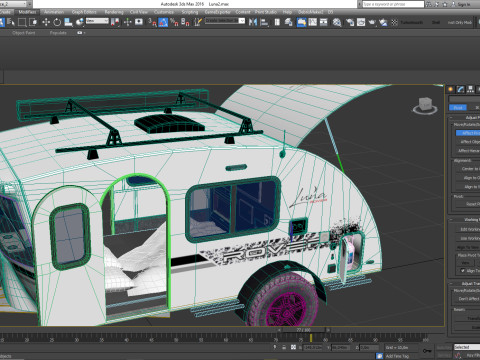This screenshot has width=480, height=360.
Task: Toggle the Scene Explorer icon
Action: tap(277, 22)
